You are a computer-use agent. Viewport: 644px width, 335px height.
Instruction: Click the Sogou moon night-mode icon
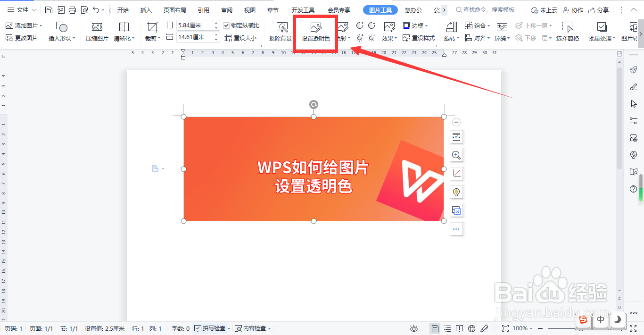(618, 320)
